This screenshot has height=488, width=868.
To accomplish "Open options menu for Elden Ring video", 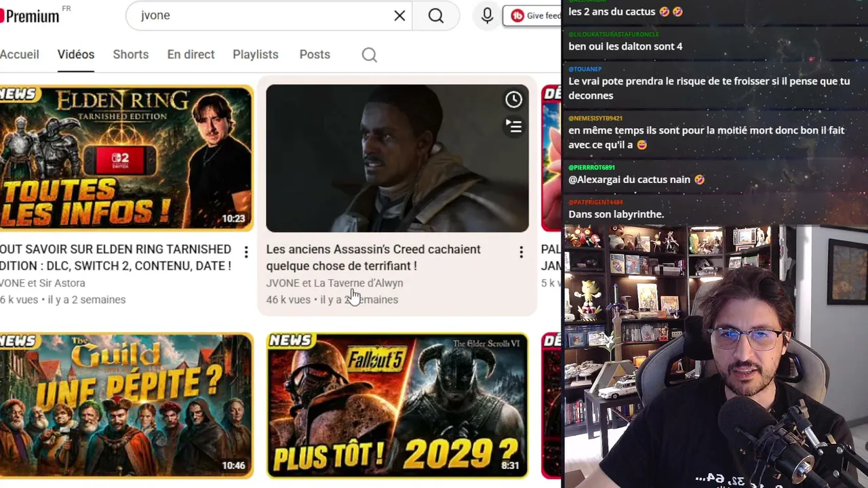I will pyautogui.click(x=246, y=252).
